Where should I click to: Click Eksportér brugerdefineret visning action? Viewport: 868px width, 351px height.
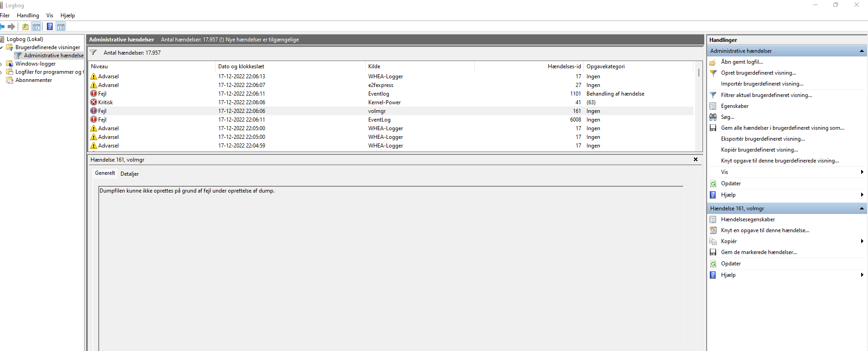coord(763,139)
